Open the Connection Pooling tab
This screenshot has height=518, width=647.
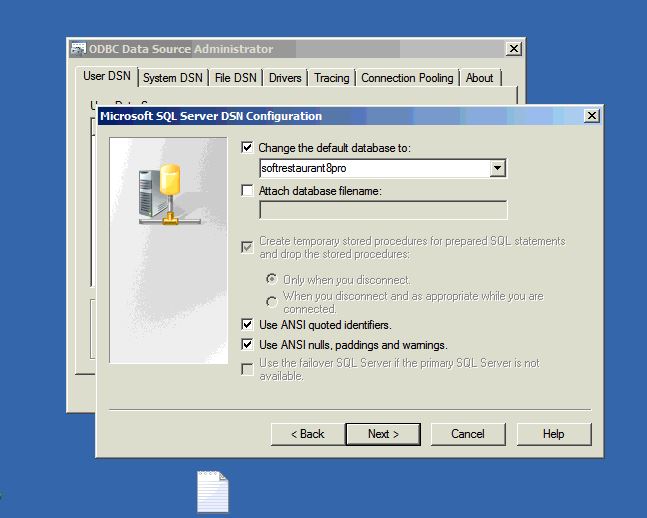pyautogui.click(x=407, y=78)
